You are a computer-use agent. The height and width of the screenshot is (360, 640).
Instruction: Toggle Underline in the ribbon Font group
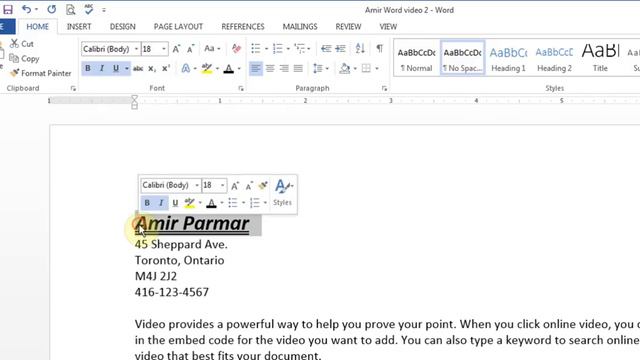pyautogui.click(x=116, y=68)
